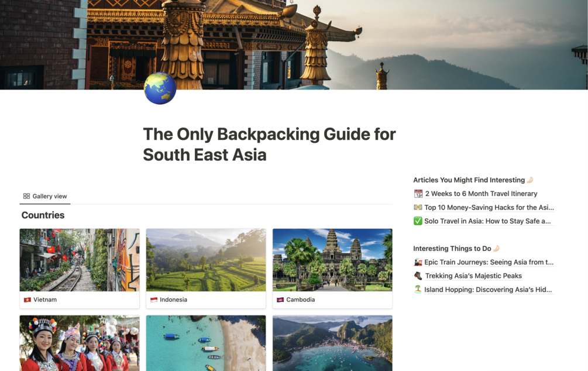
Task: Click the Vietnam flag icon
Action: 27,300
